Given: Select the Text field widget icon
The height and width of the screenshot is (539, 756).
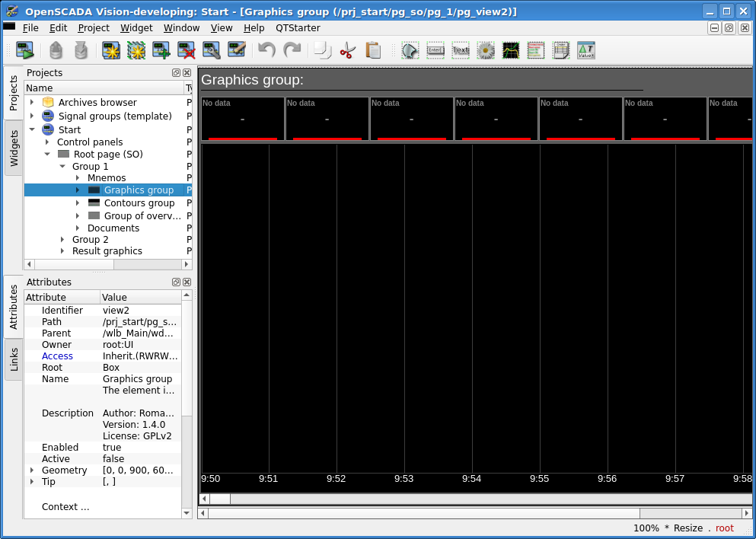Looking at the screenshot, I should pos(461,51).
